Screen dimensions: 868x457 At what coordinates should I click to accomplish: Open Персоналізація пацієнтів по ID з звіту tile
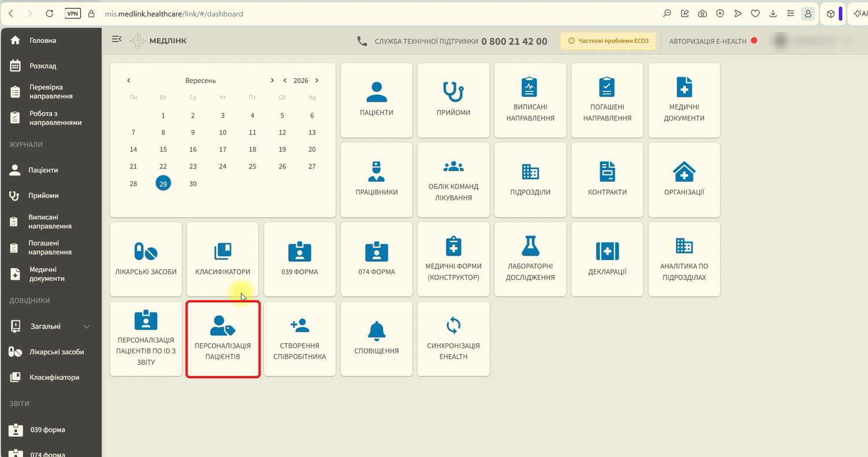[x=146, y=339]
